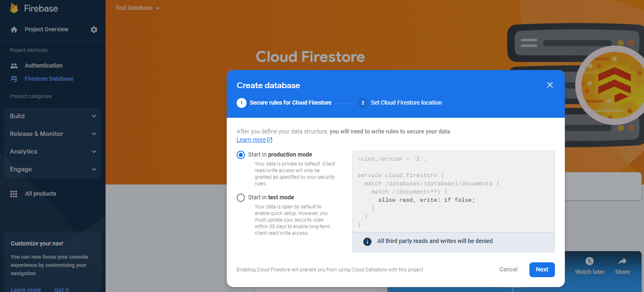Click the 'allow read, write: if false;' line
Viewport: 644px width, 292px height.
(427, 200)
